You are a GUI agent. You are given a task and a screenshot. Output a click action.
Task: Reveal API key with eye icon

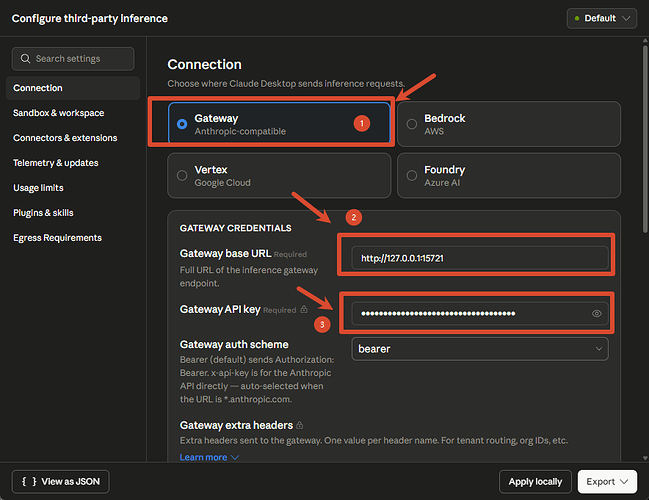[x=596, y=313]
